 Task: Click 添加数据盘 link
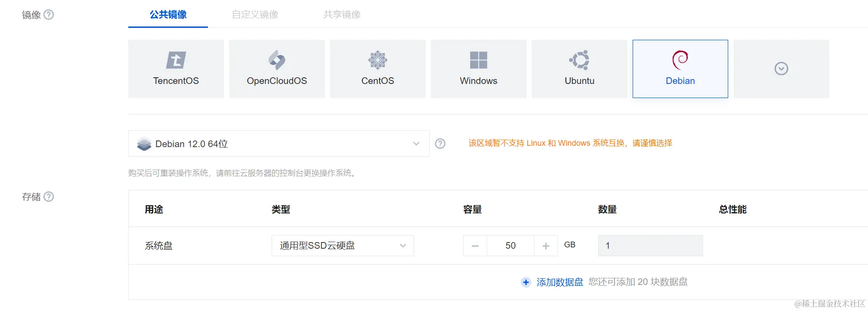click(x=560, y=282)
